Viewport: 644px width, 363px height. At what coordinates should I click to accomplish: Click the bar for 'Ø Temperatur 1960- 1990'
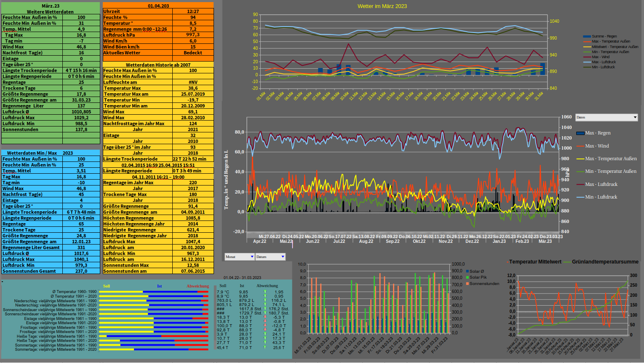point(154,292)
